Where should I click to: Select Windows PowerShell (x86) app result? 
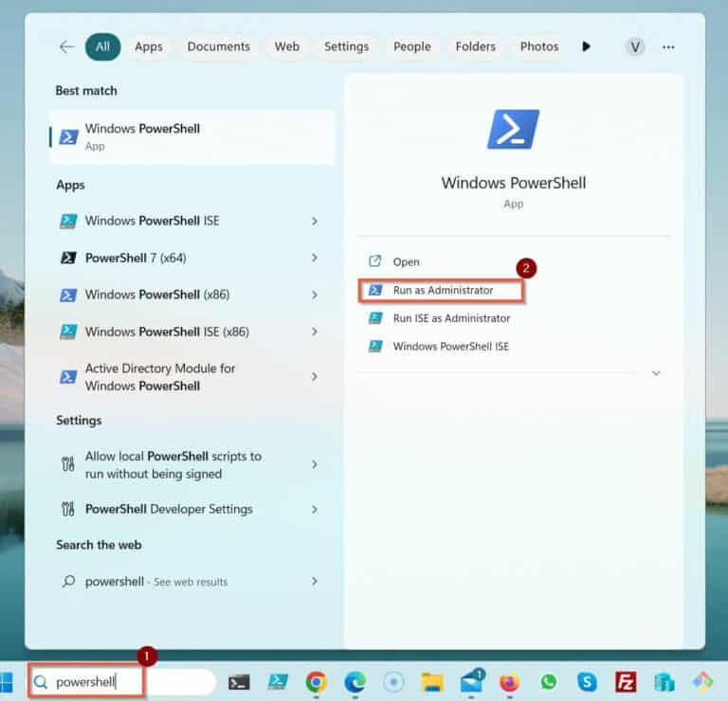(191, 295)
